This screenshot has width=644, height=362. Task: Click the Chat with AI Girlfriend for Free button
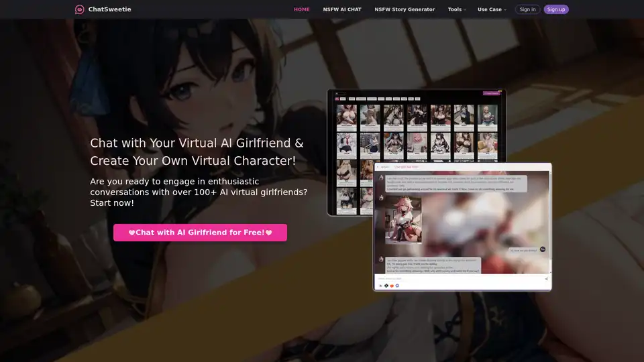coord(200,233)
